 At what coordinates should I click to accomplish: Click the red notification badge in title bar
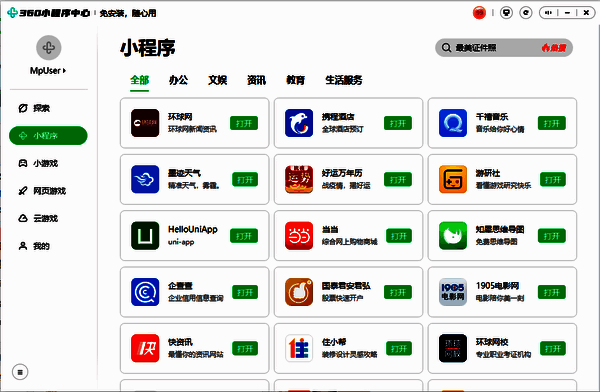479,13
